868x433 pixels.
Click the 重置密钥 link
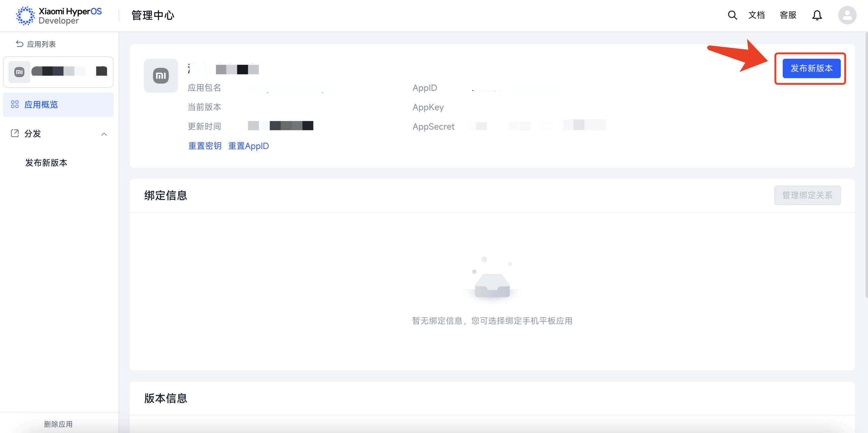click(x=204, y=146)
